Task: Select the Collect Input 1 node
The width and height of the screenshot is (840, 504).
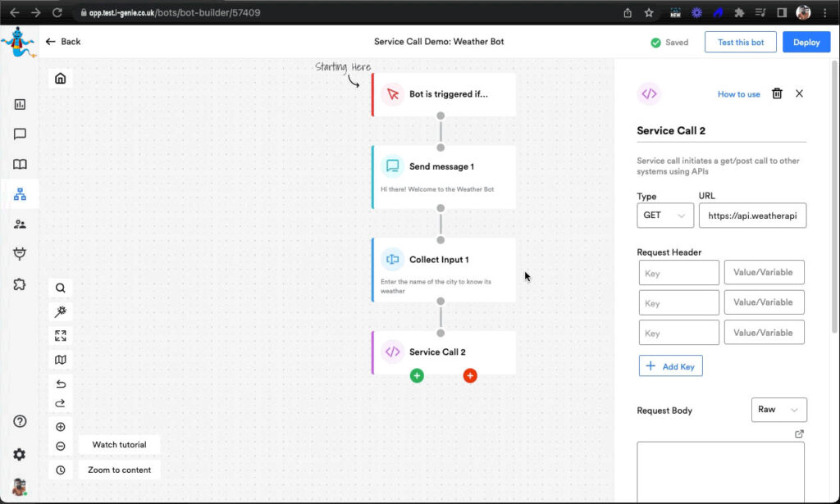Action: 444,270
